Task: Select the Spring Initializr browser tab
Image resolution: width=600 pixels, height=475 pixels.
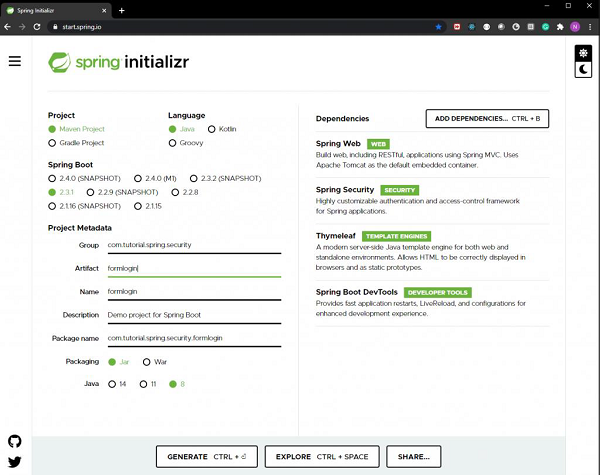Action: point(56,11)
